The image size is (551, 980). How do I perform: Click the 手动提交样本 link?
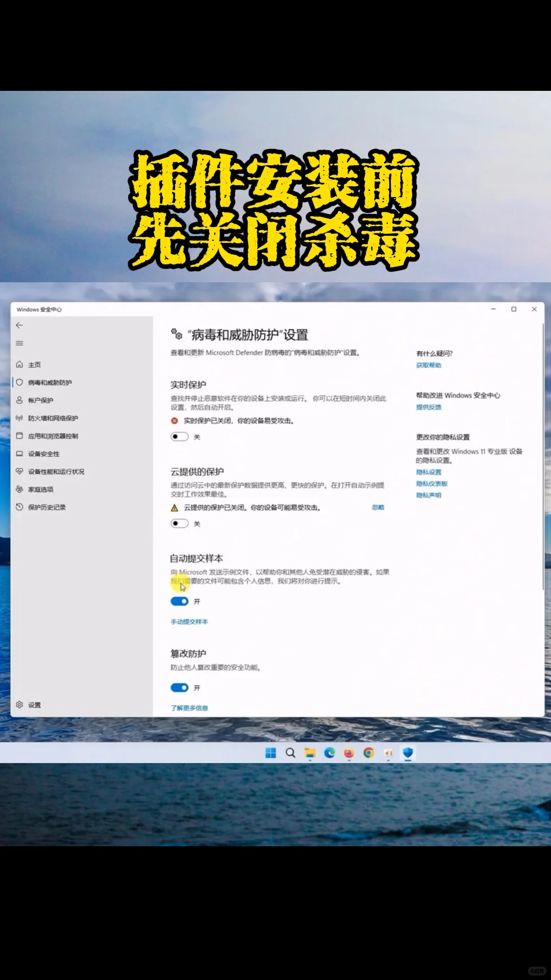189,622
